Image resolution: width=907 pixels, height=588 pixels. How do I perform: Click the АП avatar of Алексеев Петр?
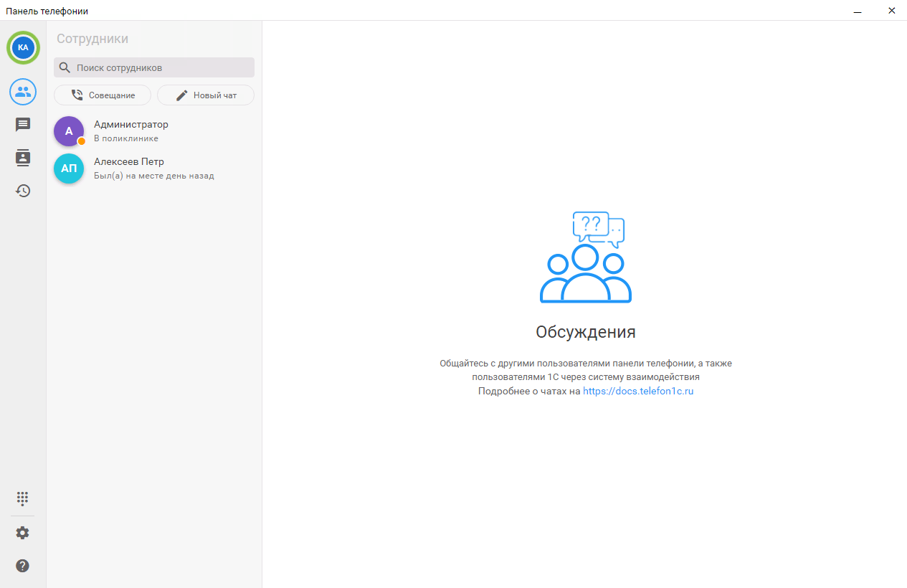point(69,169)
